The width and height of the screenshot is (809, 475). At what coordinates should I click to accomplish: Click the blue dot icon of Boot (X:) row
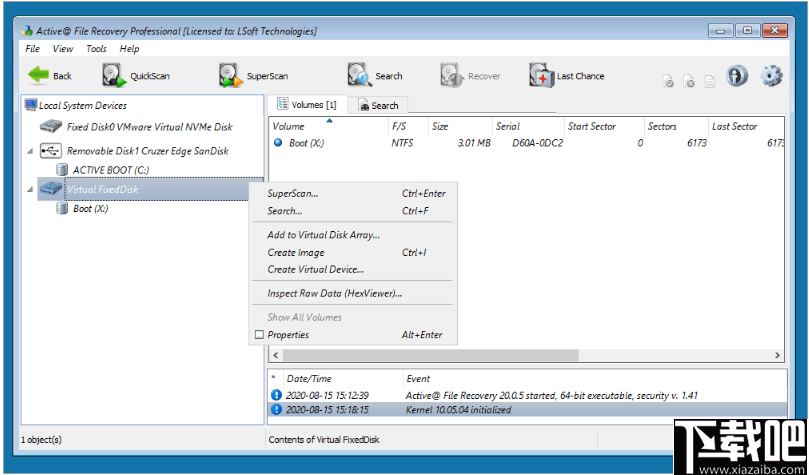point(278,143)
